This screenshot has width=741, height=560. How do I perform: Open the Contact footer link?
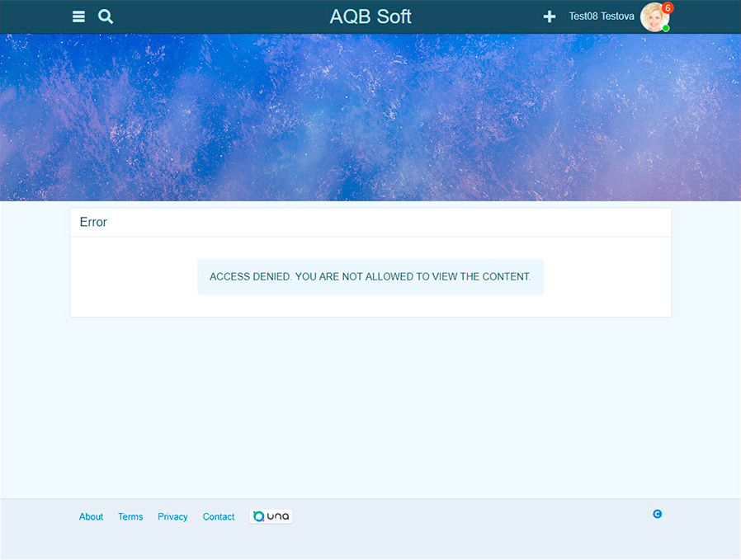pos(219,517)
